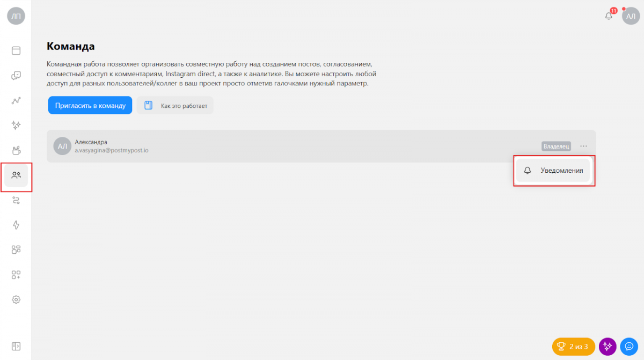Image resolution: width=644 pixels, height=360 pixels.
Task: Click the coffee cup plant sidebar icon
Action: (16, 150)
